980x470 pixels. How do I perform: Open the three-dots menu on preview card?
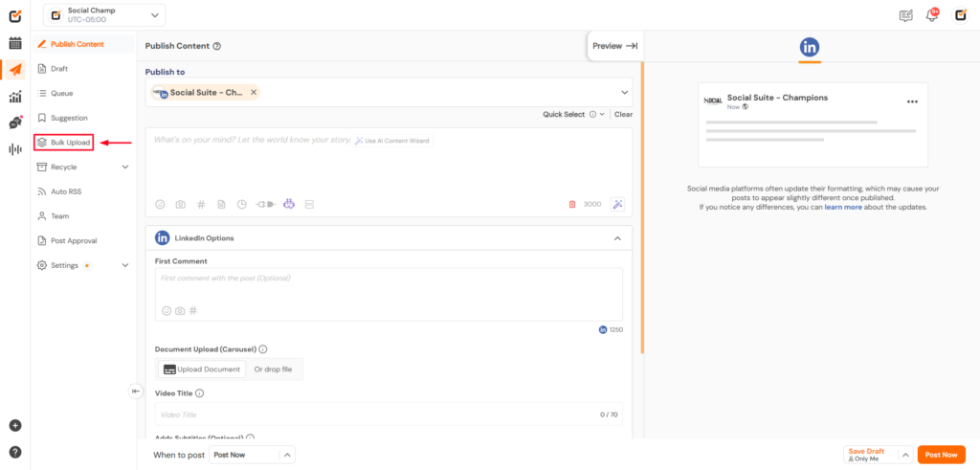[912, 101]
